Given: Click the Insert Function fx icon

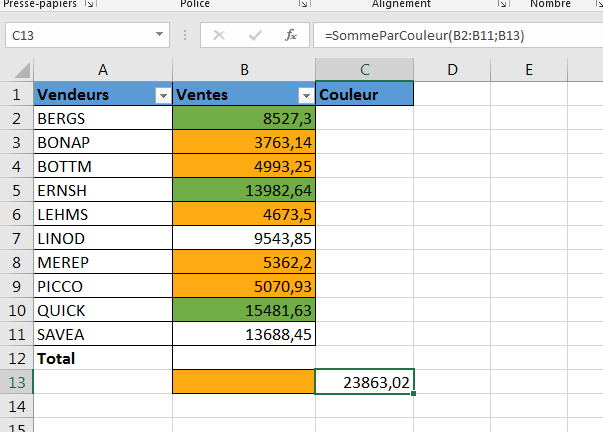Looking at the screenshot, I should (x=291, y=35).
